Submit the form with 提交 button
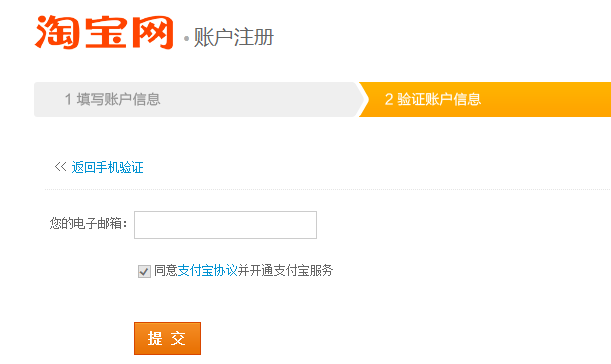The image size is (611, 364). pyautogui.click(x=167, y=338)
